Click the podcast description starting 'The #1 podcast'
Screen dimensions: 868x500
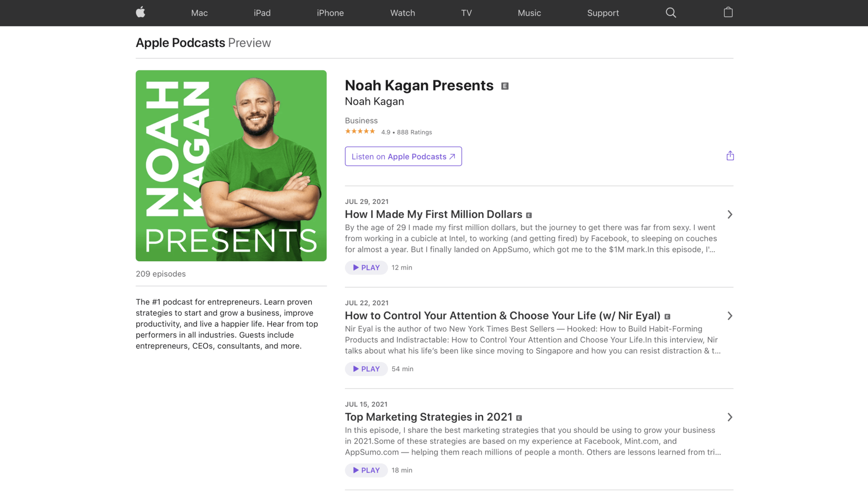pyautogui.click(x=227, y=324)
